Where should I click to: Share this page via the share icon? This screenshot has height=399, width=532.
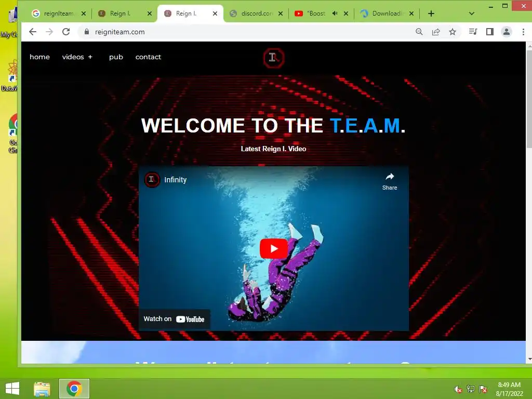tap(436, 32)
